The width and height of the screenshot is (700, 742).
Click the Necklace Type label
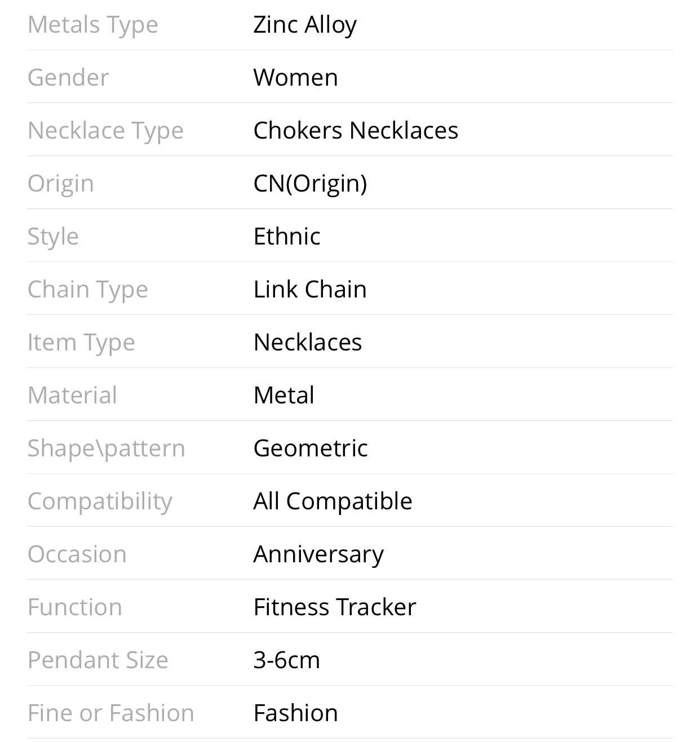pos(105,131)
